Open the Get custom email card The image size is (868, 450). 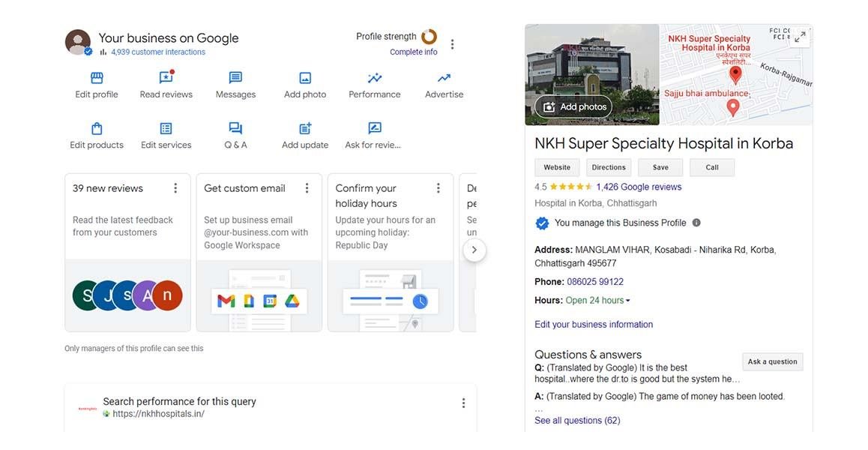[259, 253]
